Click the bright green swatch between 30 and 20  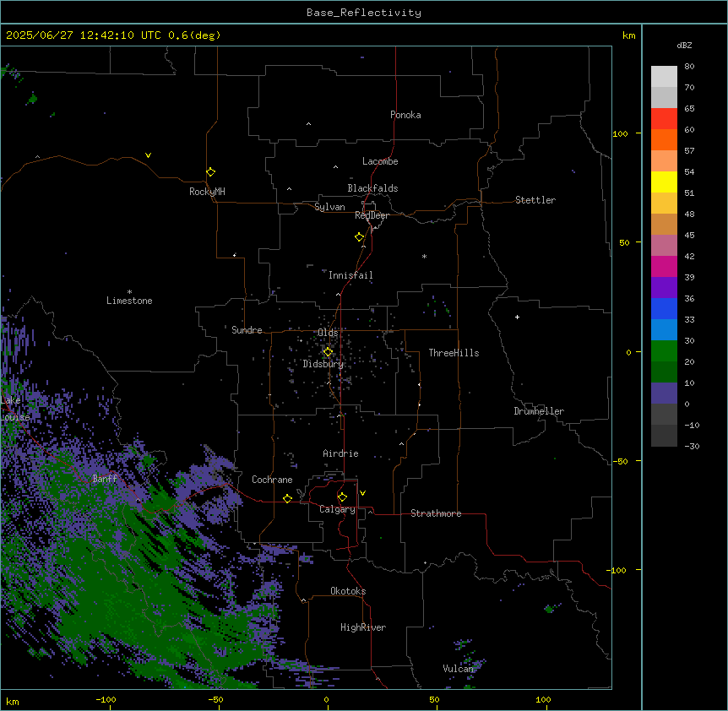tap(664, 351)
